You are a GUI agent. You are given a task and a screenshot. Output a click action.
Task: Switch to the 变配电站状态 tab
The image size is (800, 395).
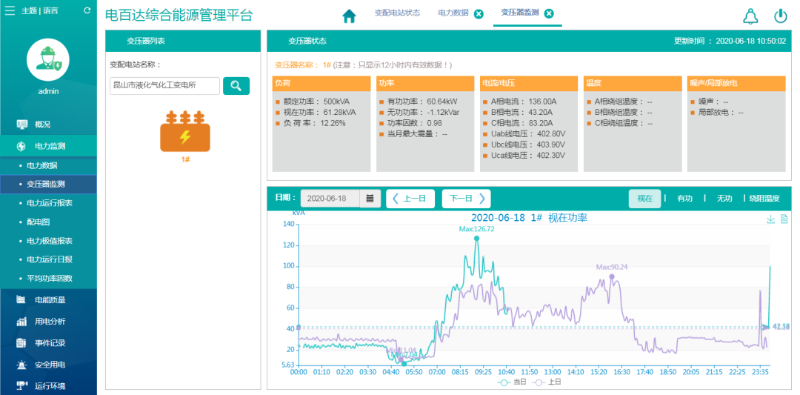point(397,13)
